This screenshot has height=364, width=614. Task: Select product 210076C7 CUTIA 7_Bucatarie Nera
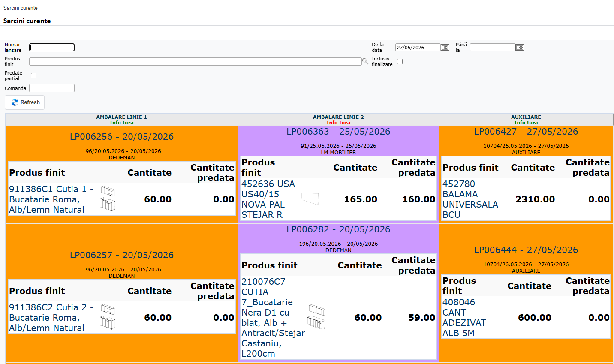[x=273, y=318]
